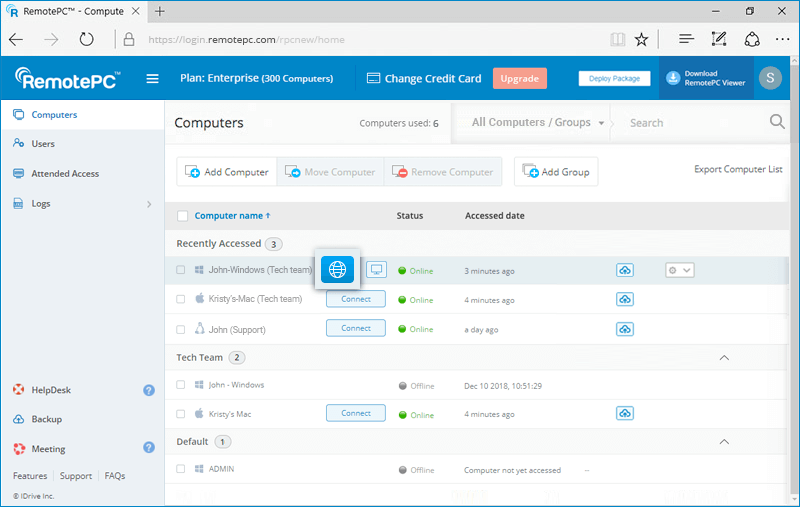Open the hamburger menu next to RemotePC logo

[153, 79]
